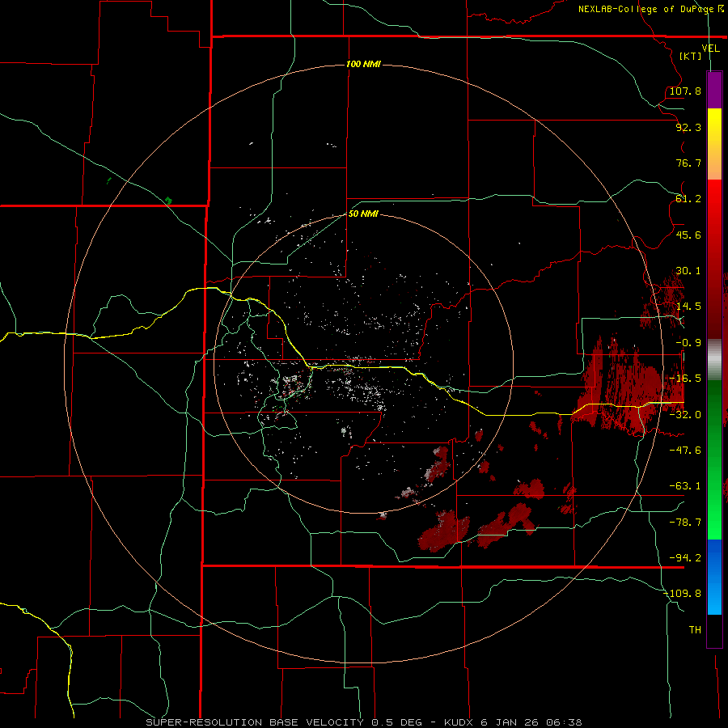Click the 50 NMI range ring label
The height and width of the screenshot is (728, 728).
pos(363,214)
